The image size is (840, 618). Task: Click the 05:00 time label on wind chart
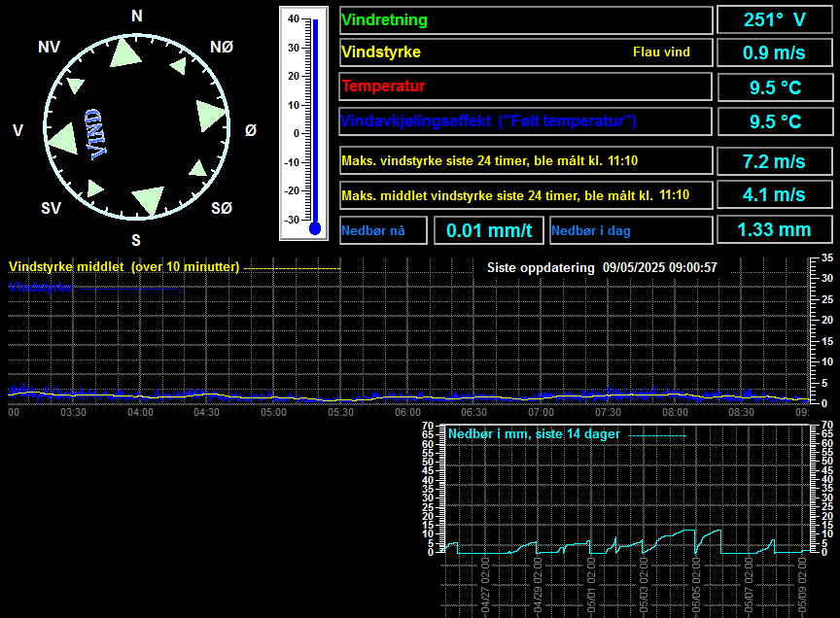274,412
